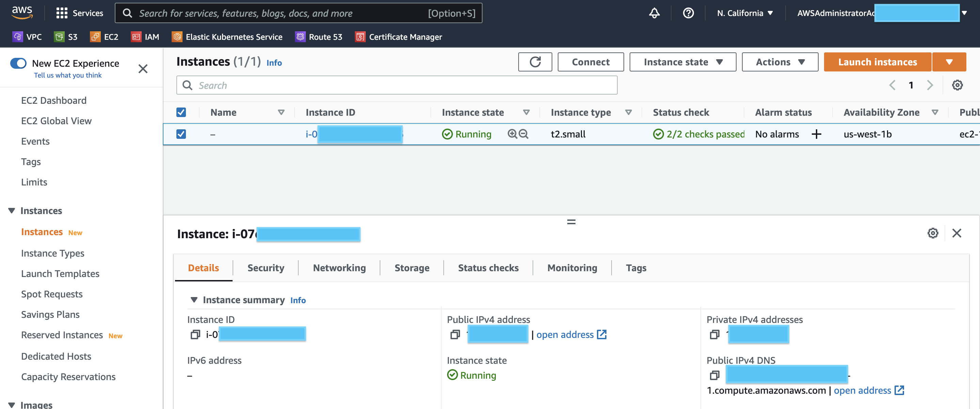Switch to the Monitoring tab
The image size is (980, 409).
(572, 268)
